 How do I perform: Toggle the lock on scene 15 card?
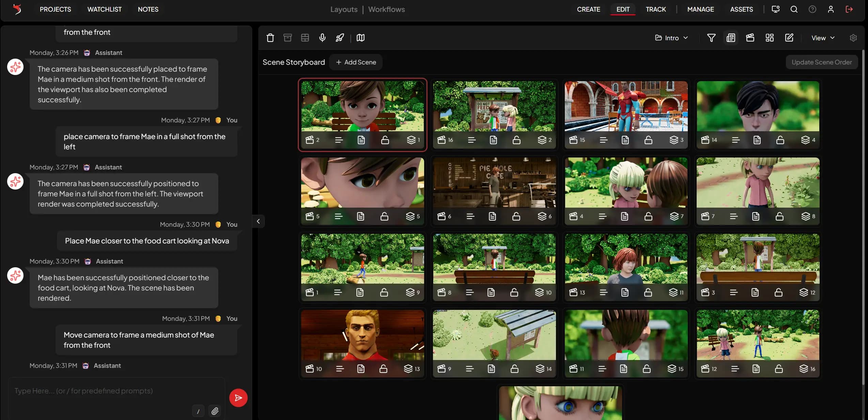pos(648,140)
